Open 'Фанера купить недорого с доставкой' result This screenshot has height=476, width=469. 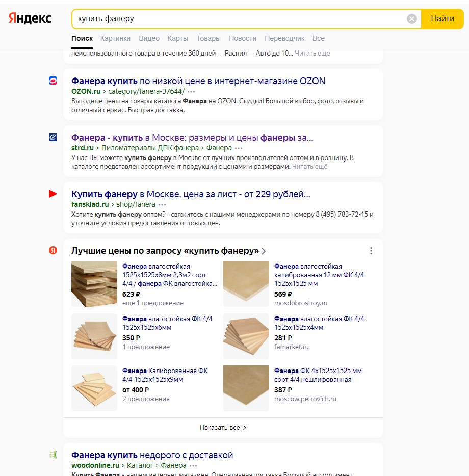coord(152,455)
